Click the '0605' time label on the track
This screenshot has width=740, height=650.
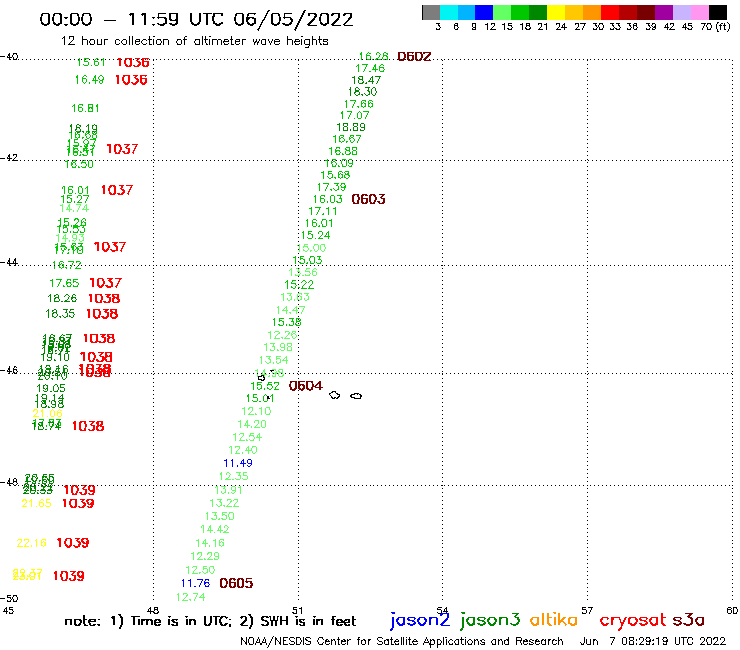pos(236,583)
